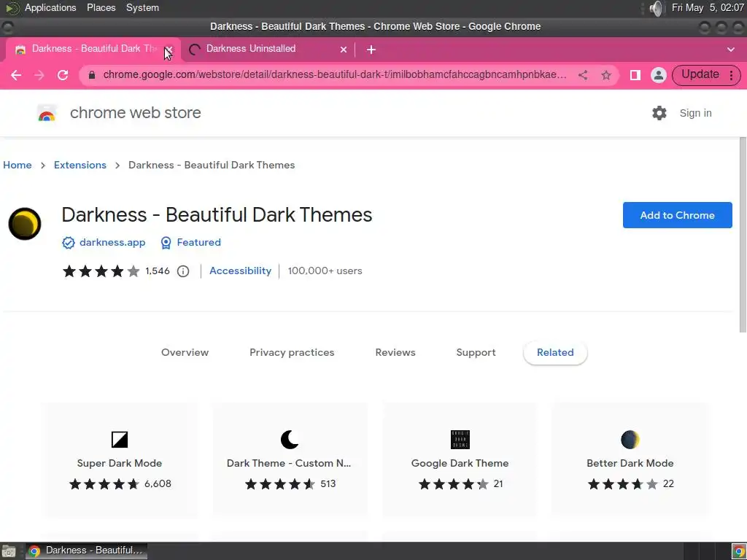This screenshot has height=560, width=747.
Task: Open the darkness.app publisher link
Action: point(112,242)
